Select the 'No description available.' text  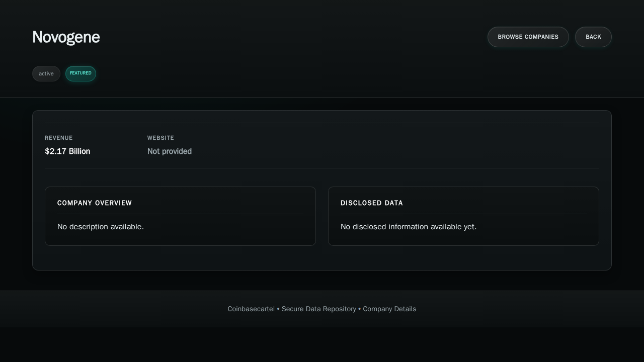pyautogui.click(x=101, y=227)
